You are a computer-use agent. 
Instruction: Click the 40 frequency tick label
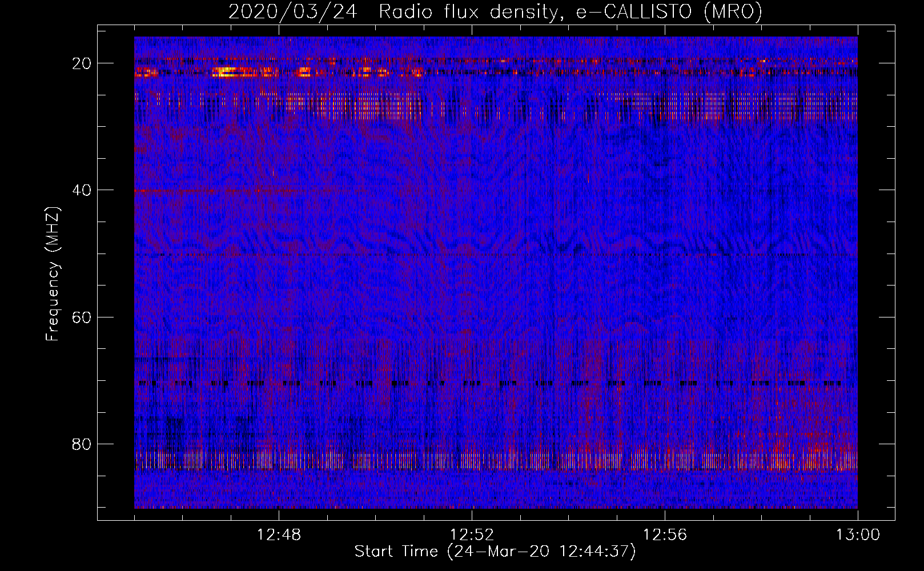[82, 190]
